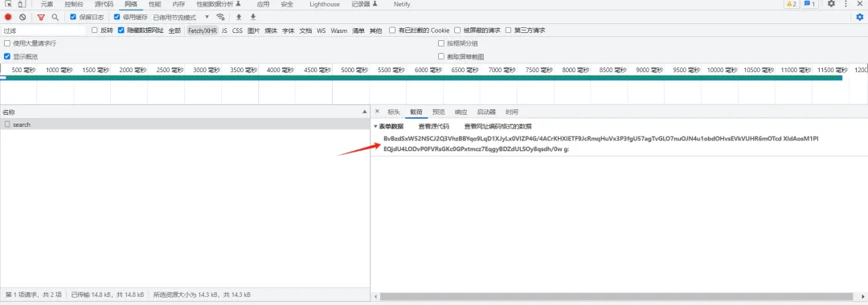
Task: Open the 时间 request detail tab
Action: (x=511, y=112)
